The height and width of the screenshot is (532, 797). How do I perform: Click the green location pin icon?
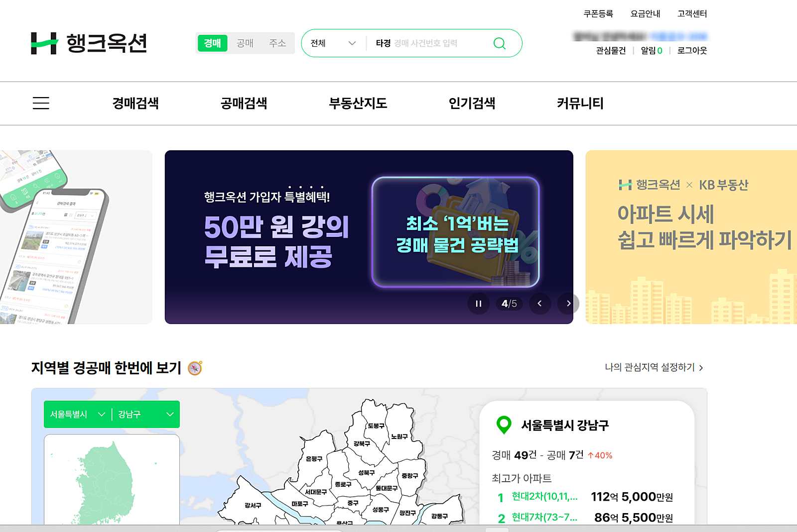point(504,425)
